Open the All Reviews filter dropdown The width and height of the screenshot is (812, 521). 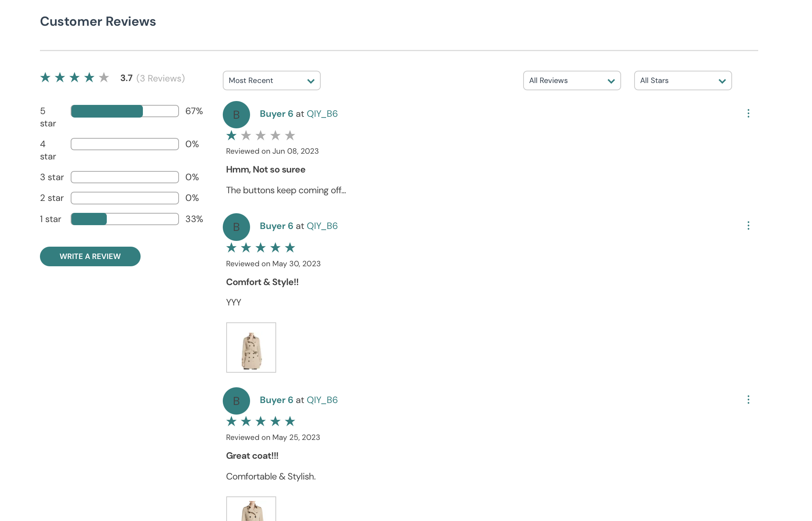[x=572, y=80]
